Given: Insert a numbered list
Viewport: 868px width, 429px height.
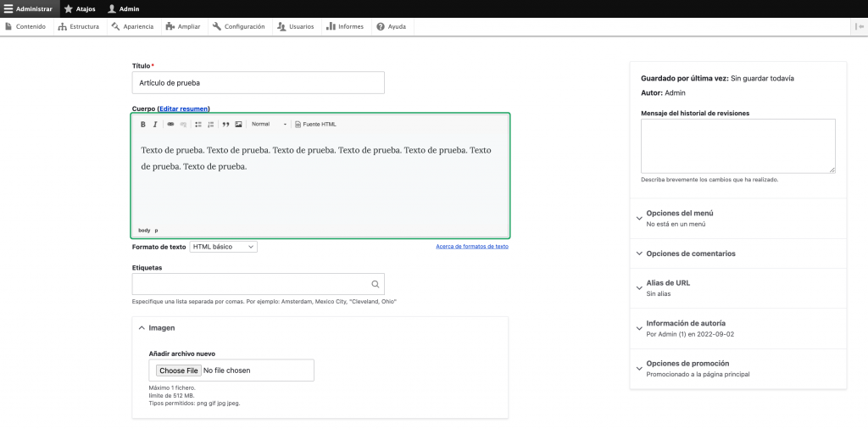Looking at the screenshot, I should click(x=211, y=125).
